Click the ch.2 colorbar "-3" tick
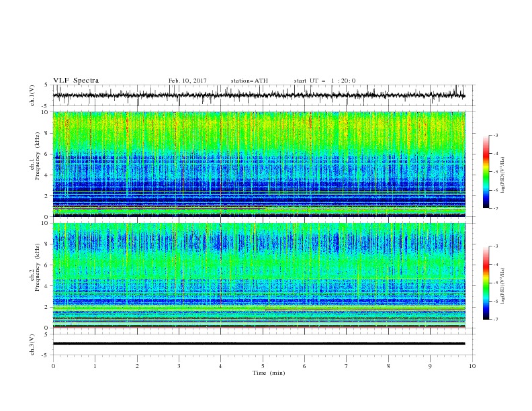The height and width of the screenshot is (411, 532). pos(496,246)
